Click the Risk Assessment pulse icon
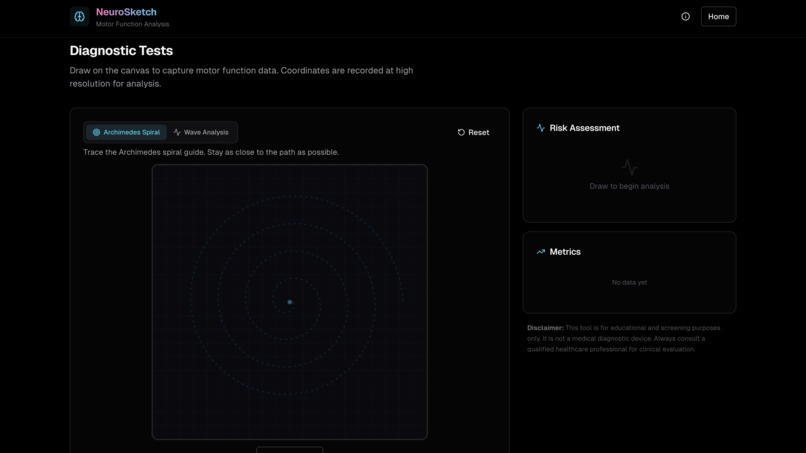 pos(541,128)
